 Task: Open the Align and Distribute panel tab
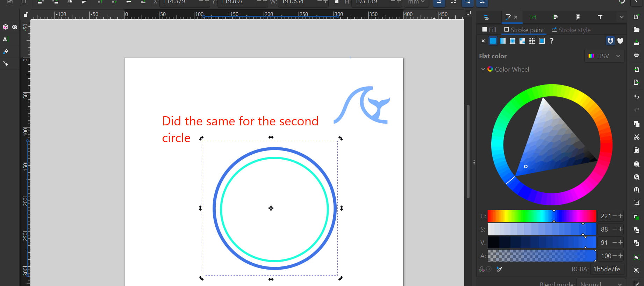556,17
